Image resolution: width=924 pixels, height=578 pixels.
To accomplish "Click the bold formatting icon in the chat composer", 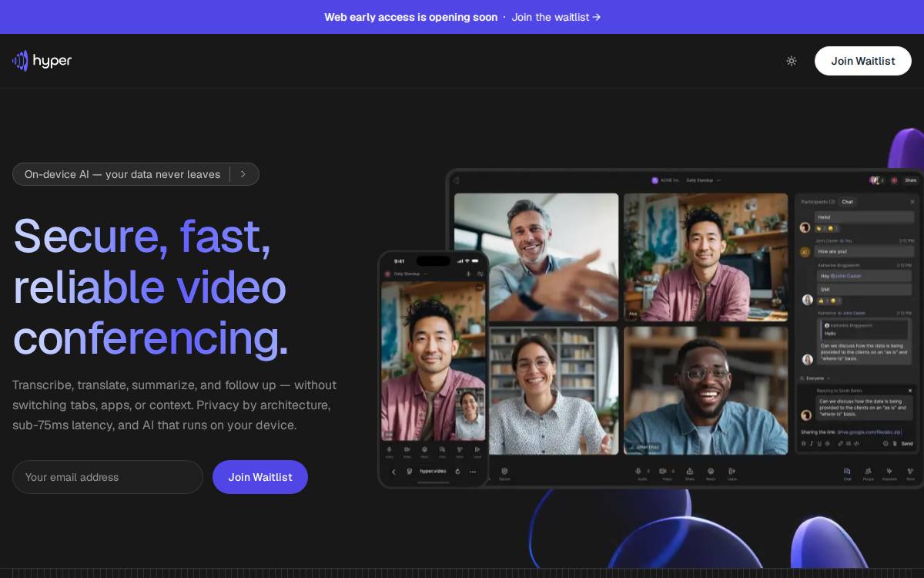I will pyautogui.click(x=804, y=443).
